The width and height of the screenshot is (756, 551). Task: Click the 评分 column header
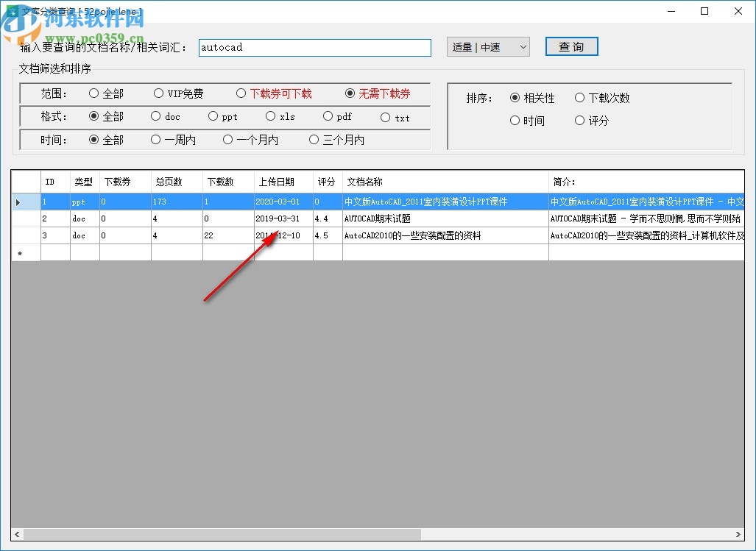[326, 182]
